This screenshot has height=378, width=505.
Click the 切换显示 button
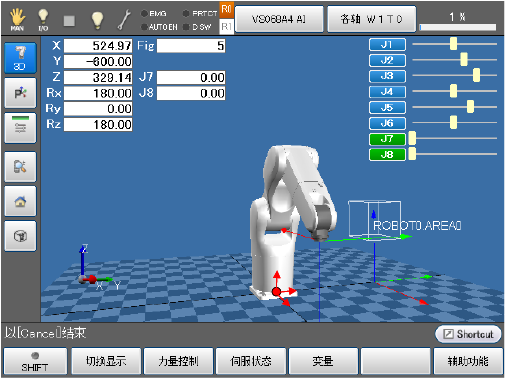(x=106, y=361)
